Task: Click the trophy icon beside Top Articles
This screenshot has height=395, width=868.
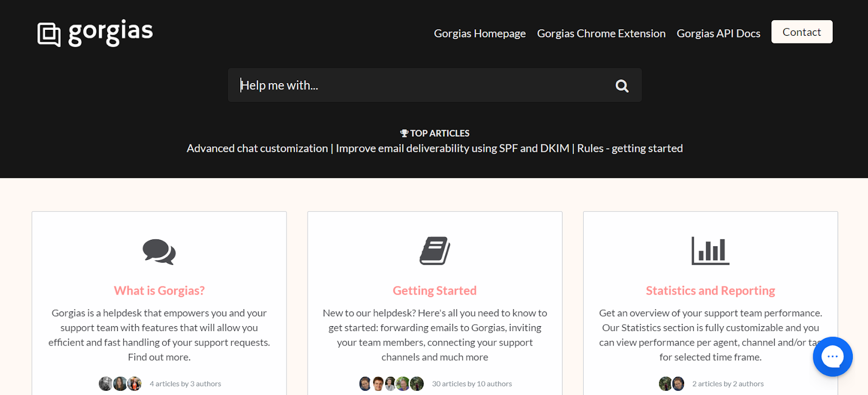Action: (x=404, y=133)
